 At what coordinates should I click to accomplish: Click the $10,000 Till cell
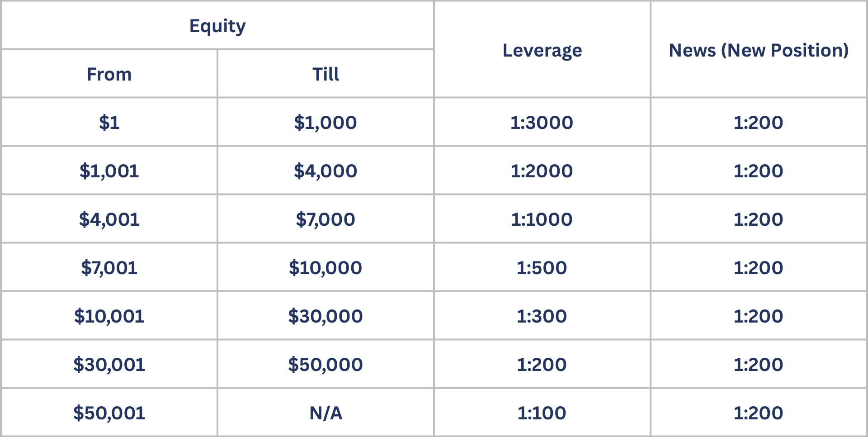pyautogui.click(x=325, y=268)
